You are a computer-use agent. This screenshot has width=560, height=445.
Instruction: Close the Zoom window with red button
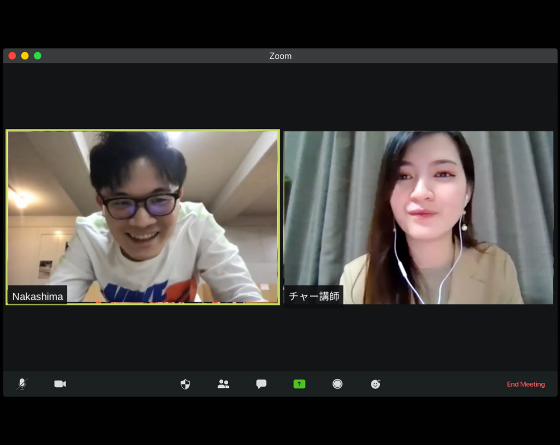pyautogui.click(x=12, y=56)
